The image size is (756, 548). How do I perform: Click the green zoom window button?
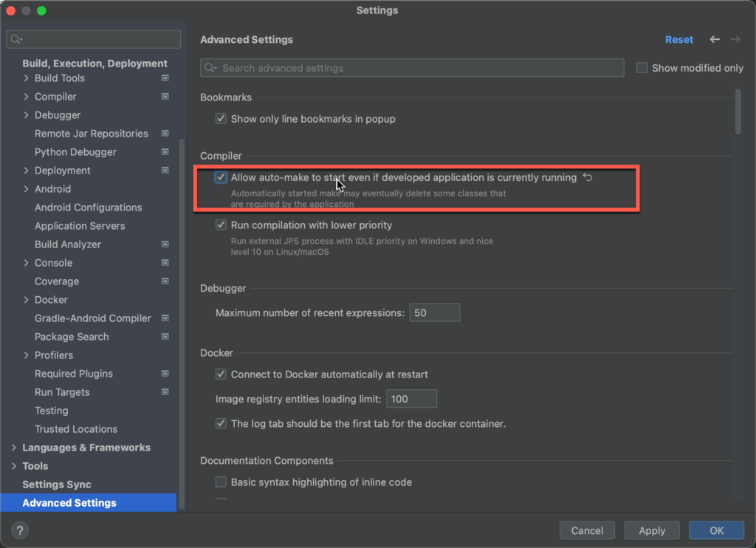pyautogui.click(x=42, y=10)
